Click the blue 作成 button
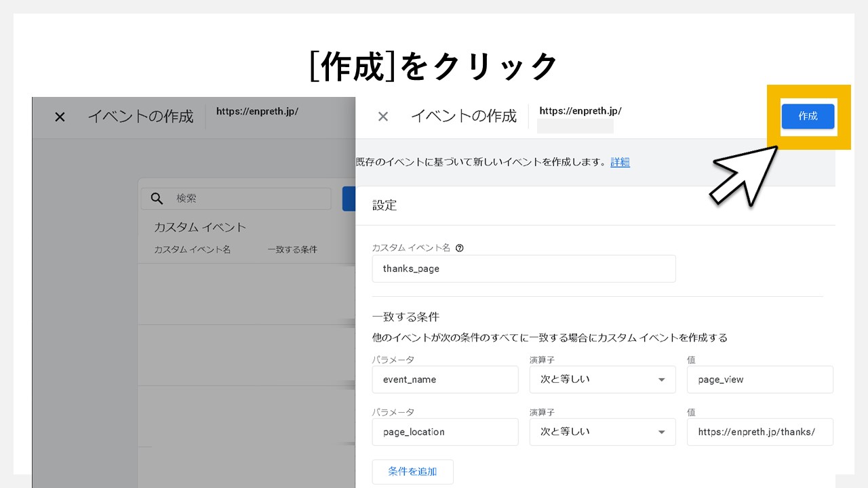This screenshot has height=488, width=868. (808, 117)
